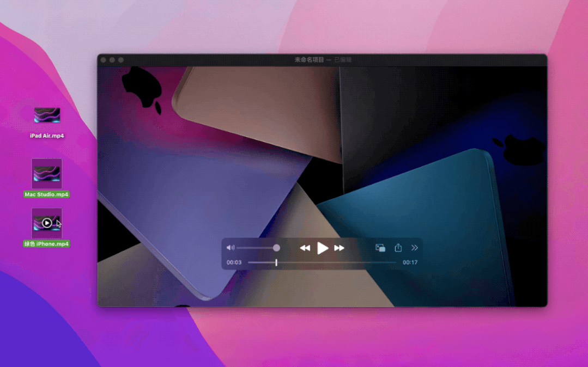Expand more options double-chevron
The image size is (588, 367).
pos(414,248)
